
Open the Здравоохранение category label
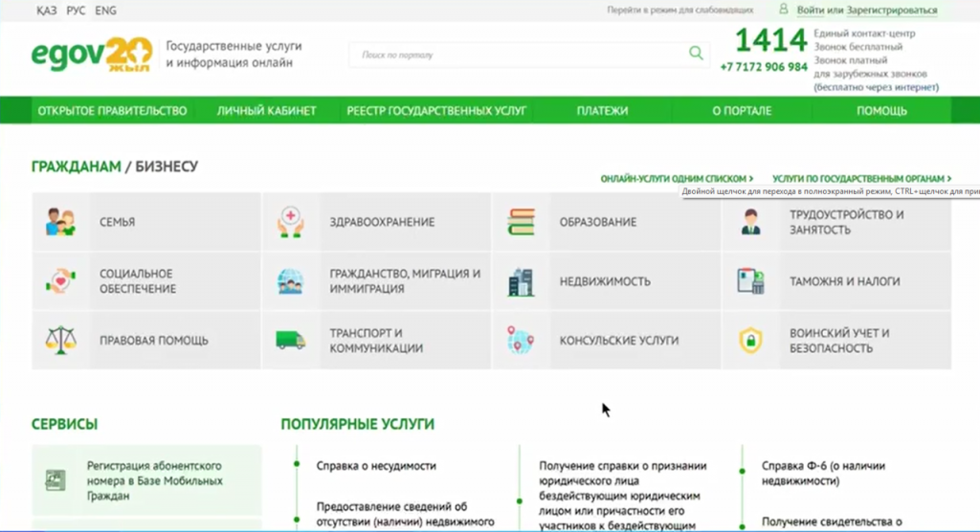coord(382,222)
